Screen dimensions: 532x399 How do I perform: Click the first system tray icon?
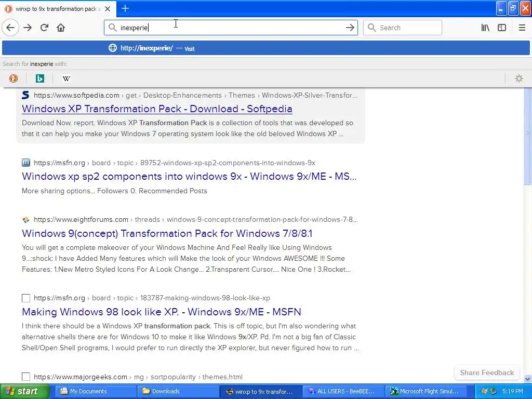click(x=484, y=391)
